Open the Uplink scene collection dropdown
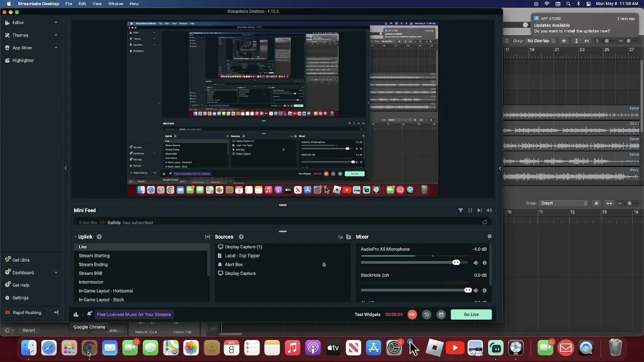Image resolution: width=644 pixels, height=362 pixels. coord(83,237)
